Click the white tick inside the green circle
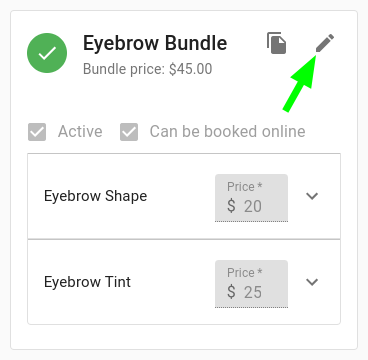The height and width of the screenshot is (360, 368). 47,53
